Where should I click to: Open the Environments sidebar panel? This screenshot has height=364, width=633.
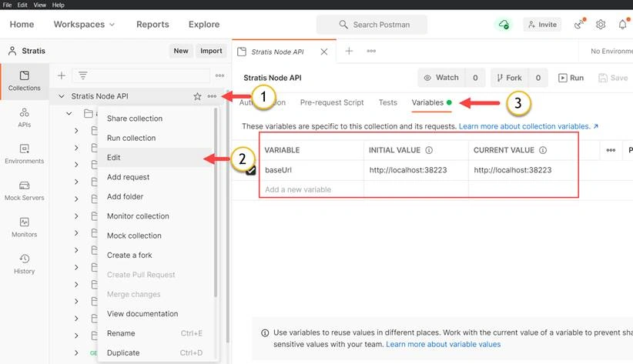24,154
